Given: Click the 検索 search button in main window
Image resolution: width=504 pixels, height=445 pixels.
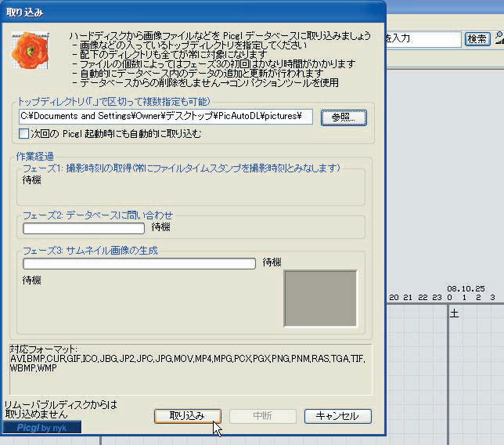Looking at the screenshot, I should [x=477, y=39].
